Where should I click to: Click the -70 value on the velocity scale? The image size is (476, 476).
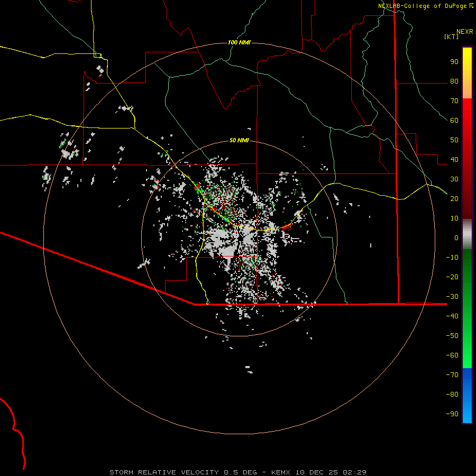pyautogui.click(x=452, y=374)
